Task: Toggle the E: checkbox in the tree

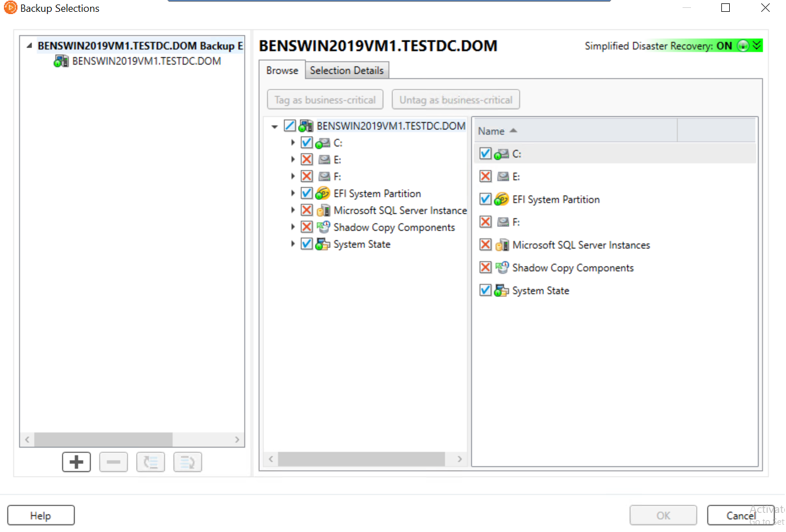Action: point(306,160)
